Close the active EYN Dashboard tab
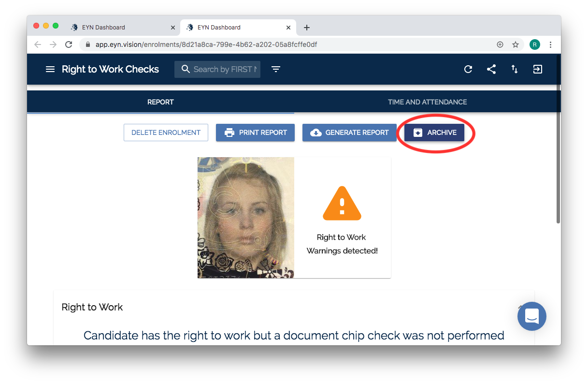 pos(289,28)
